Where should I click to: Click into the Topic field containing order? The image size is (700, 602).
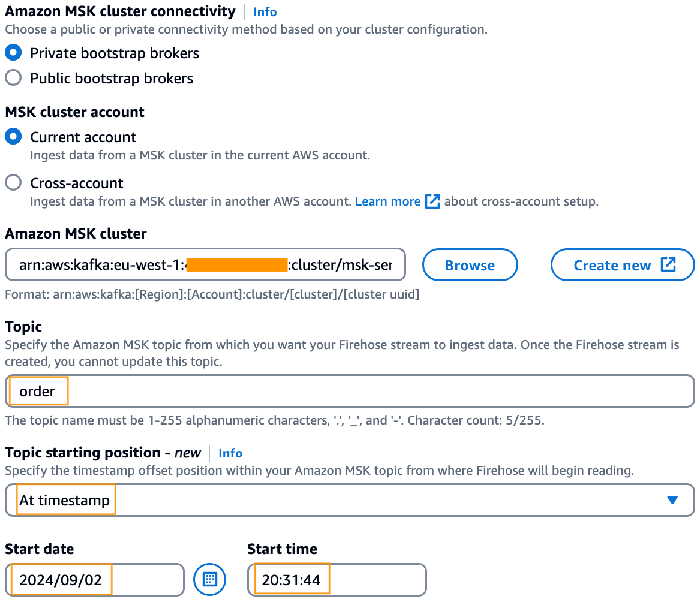350,391
